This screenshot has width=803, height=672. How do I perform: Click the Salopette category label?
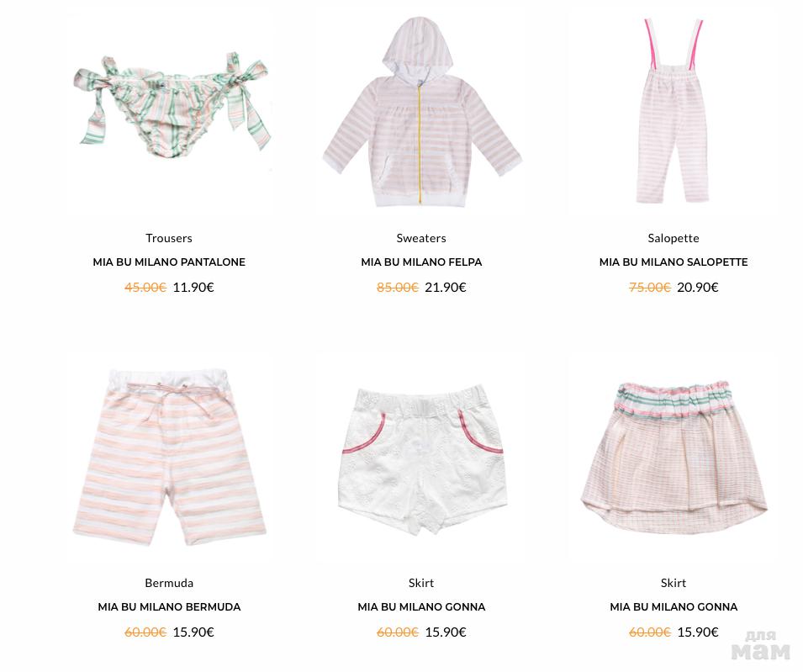click(674, 238)
